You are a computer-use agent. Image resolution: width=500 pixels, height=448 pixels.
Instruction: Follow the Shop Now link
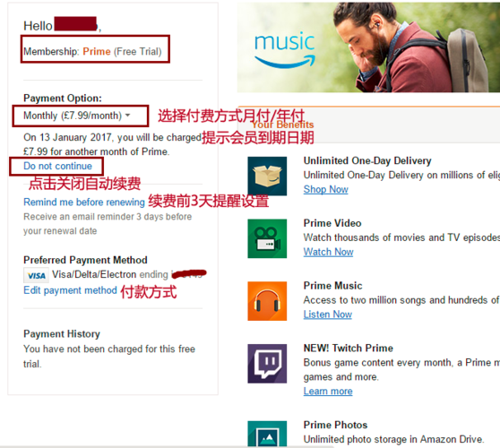coord(325,189)
